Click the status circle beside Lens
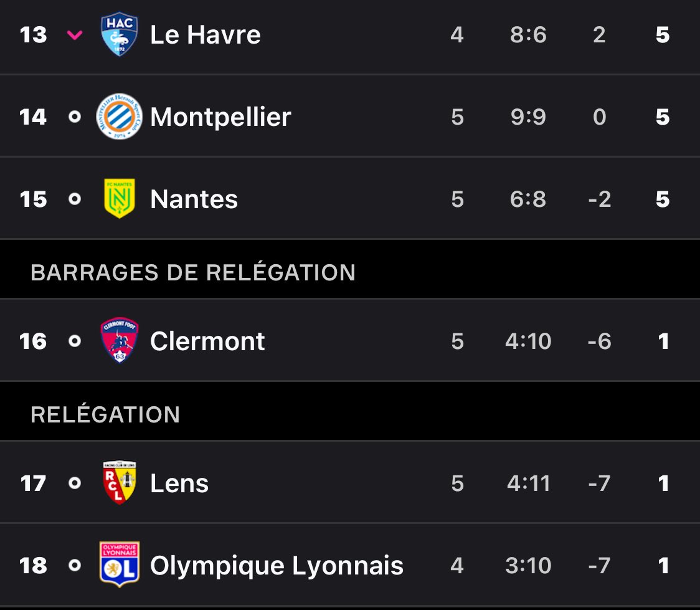Screen dimensions: 700x610 tap(75, 483)
